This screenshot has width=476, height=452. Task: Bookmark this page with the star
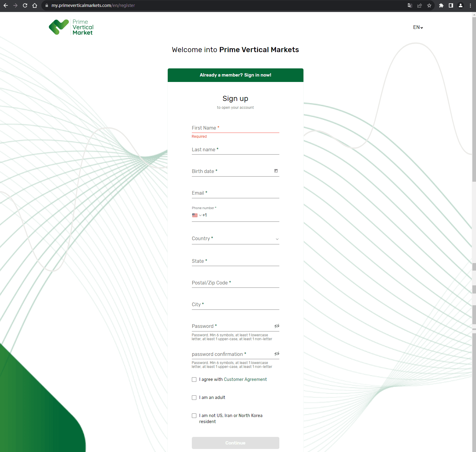[429, 5]
